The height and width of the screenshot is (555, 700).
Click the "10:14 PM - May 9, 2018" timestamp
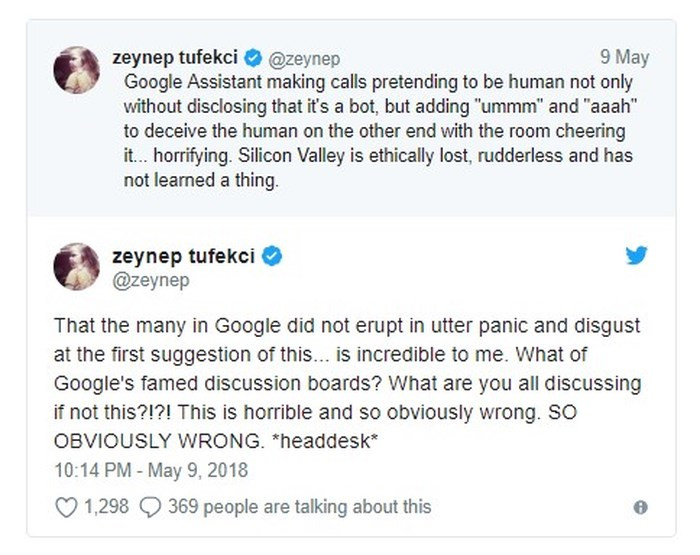(150, 469)
